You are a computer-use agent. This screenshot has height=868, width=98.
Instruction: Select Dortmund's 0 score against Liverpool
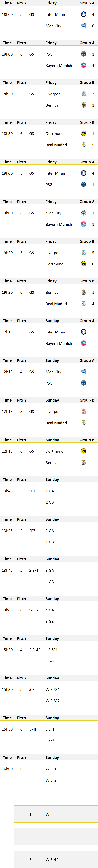pyautogui.click(x=93, y=264)
